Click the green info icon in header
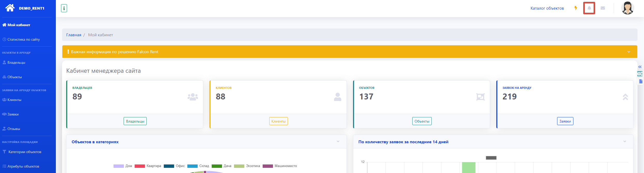The height and width of the screenshot is (173, 644). click(x=64, y=8)
